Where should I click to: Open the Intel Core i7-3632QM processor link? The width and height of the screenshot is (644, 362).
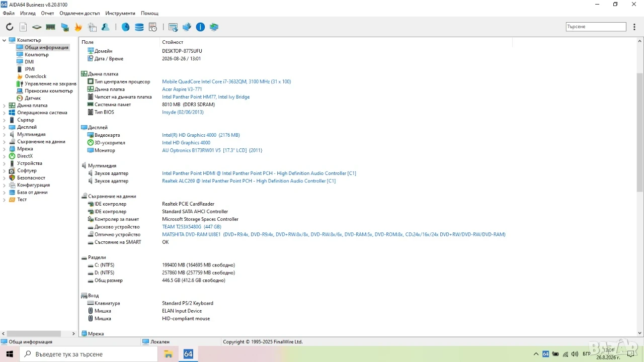(x=226, y=81)
